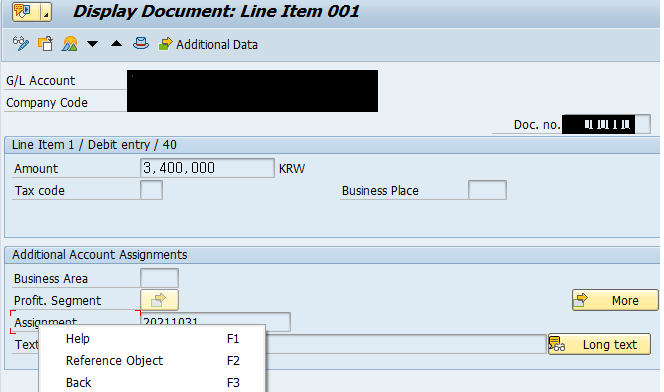Select the Doc. no. field
This screenshot has height=392, width=664.
[x=606, y=124]
